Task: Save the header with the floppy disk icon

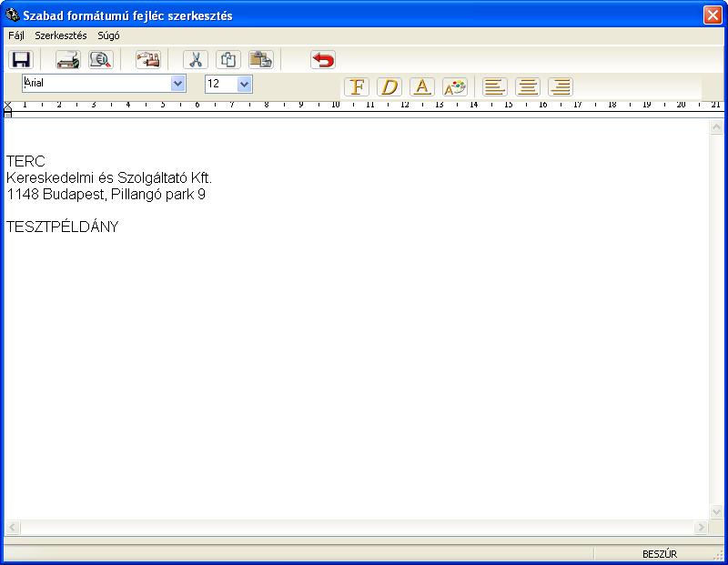Action: [x=20, y=60]
